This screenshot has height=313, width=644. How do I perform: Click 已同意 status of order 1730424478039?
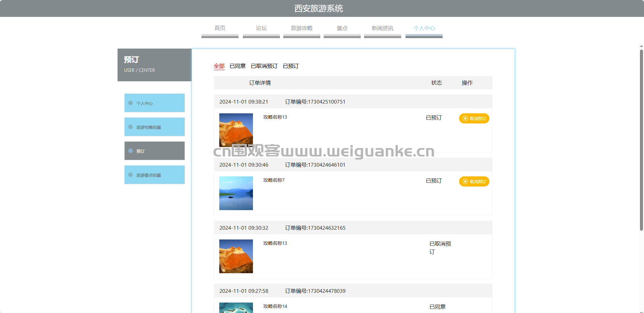[438, 307]
